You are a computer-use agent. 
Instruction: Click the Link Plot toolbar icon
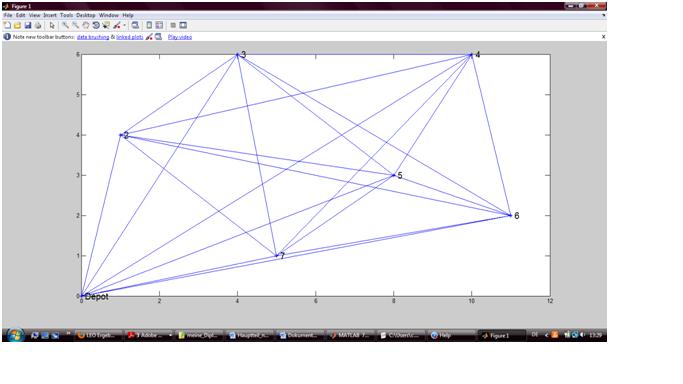(x=135, y=26)
